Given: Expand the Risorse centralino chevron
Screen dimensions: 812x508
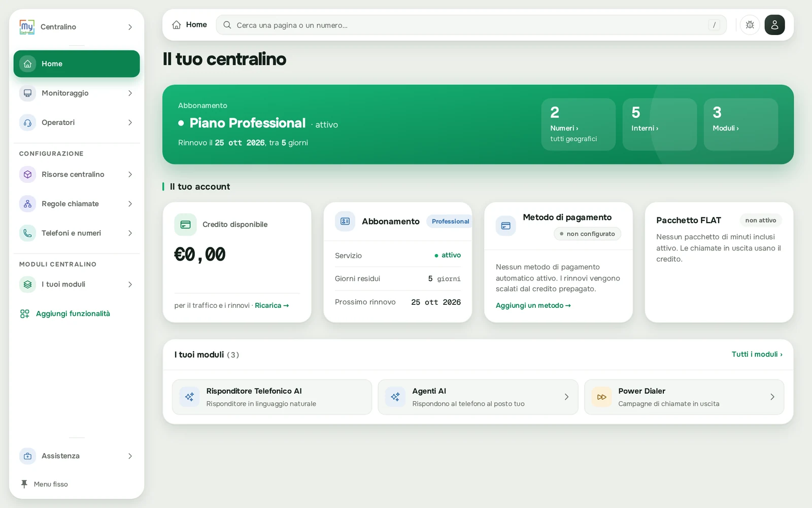Looking at the screenshot, I should [130, 175].
